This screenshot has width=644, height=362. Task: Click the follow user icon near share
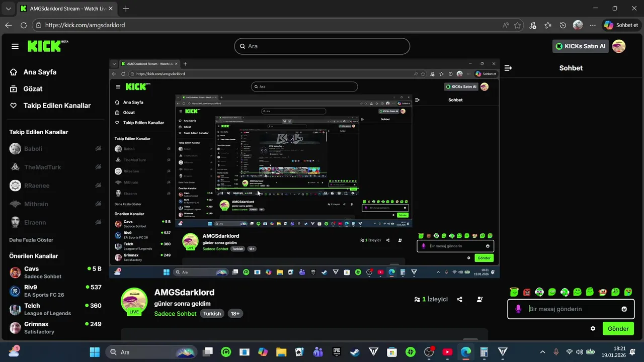point(479,299)
